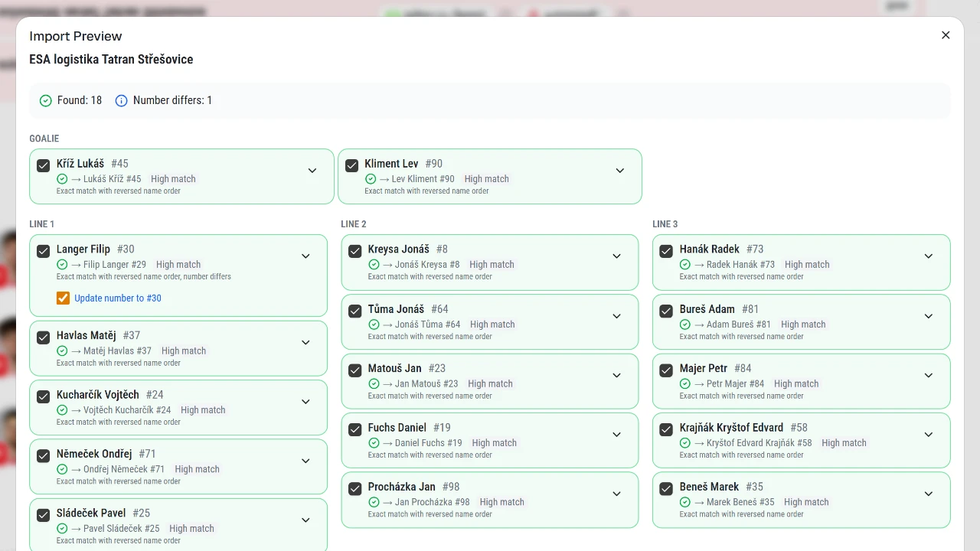Uncheck the Kříž Lukáš player checkbox
Image resolution: width=980 pixels, height=551 pixels.
44,165
